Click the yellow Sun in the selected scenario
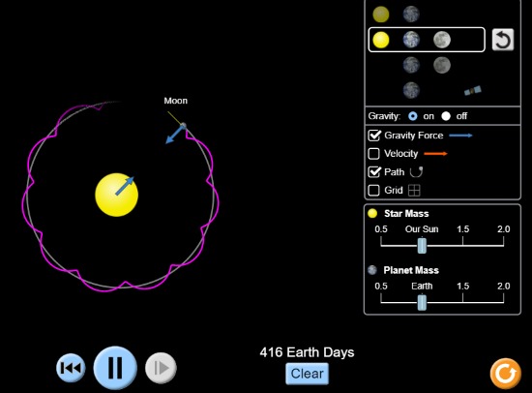Image resolution: width=532 pixels, height=393 pixels. pos(381,40)
